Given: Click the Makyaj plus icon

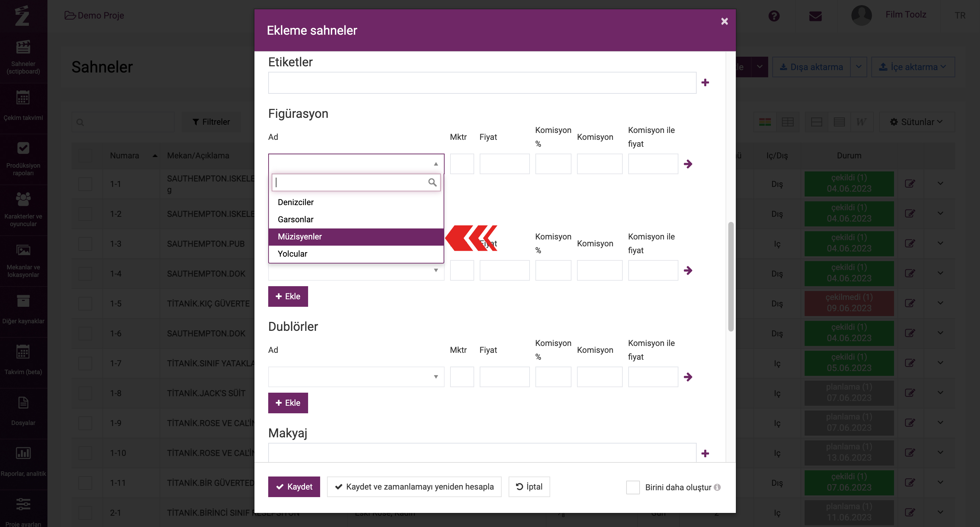Looking at the screenshot, I should pyautogui.click(x=705, y=453).
